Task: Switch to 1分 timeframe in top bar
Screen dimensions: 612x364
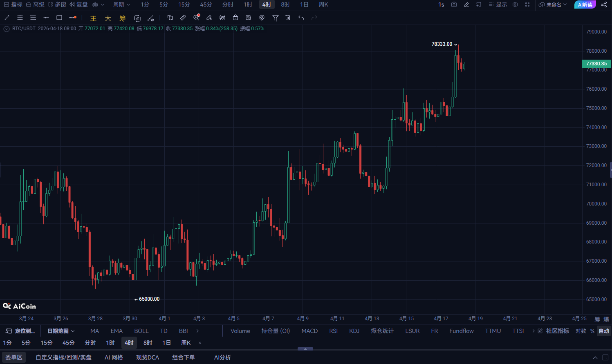Action: (x=145, y=4)
